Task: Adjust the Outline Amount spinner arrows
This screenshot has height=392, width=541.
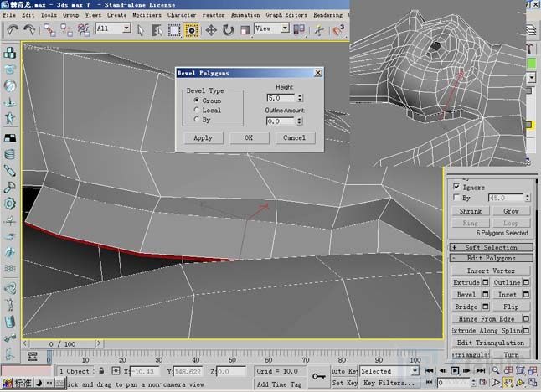Action: (x=300, y=121)
